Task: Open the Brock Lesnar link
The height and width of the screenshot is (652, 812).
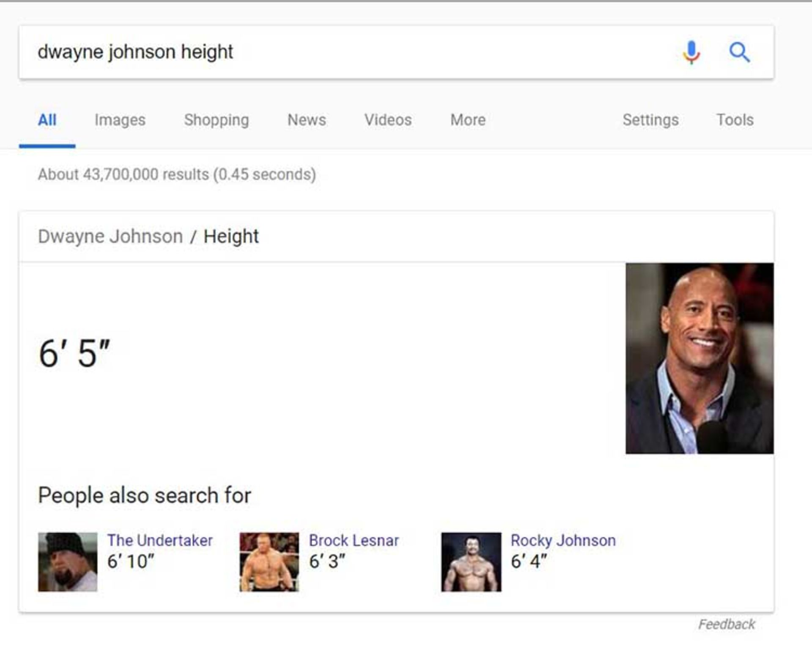Action: pos(354,540)
